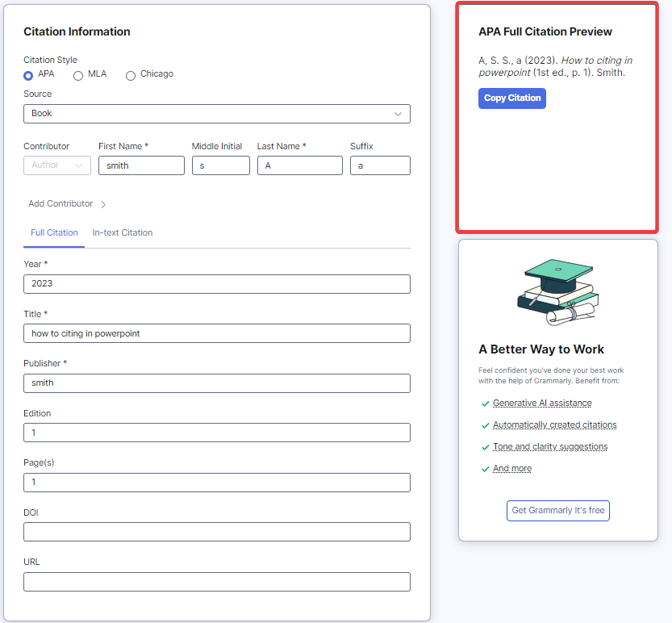Open the Generative AI assistance link
The width and height of the screenshot is (672, 623).
[542, 403]
